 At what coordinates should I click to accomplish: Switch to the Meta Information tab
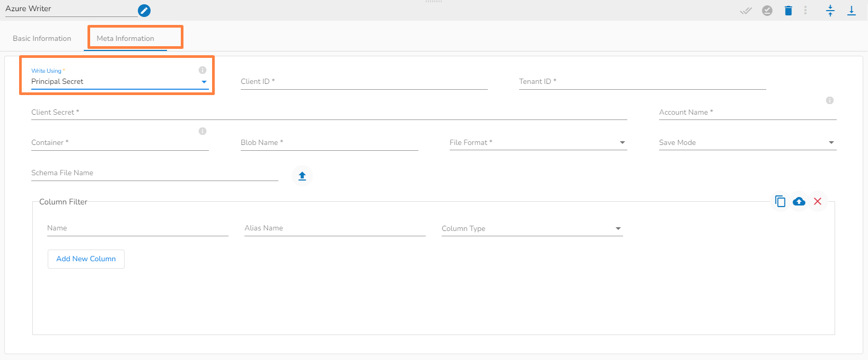(x=126, y=38)
